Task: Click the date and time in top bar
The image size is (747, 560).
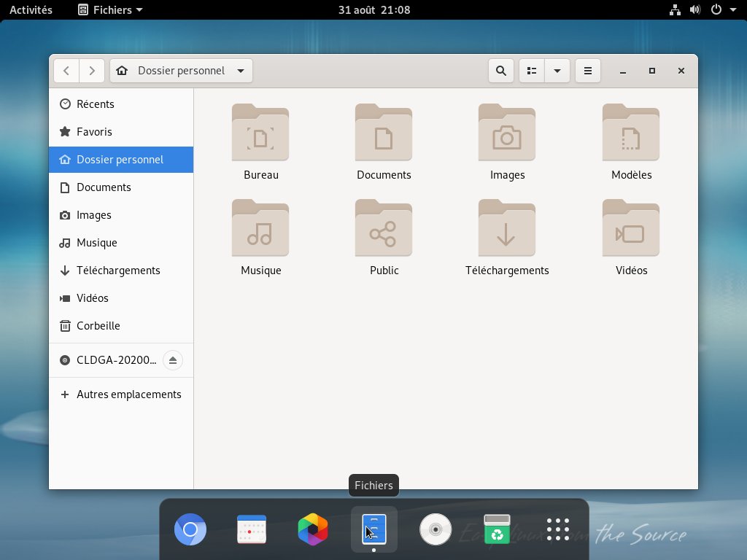Action: [x=374, y=9]
